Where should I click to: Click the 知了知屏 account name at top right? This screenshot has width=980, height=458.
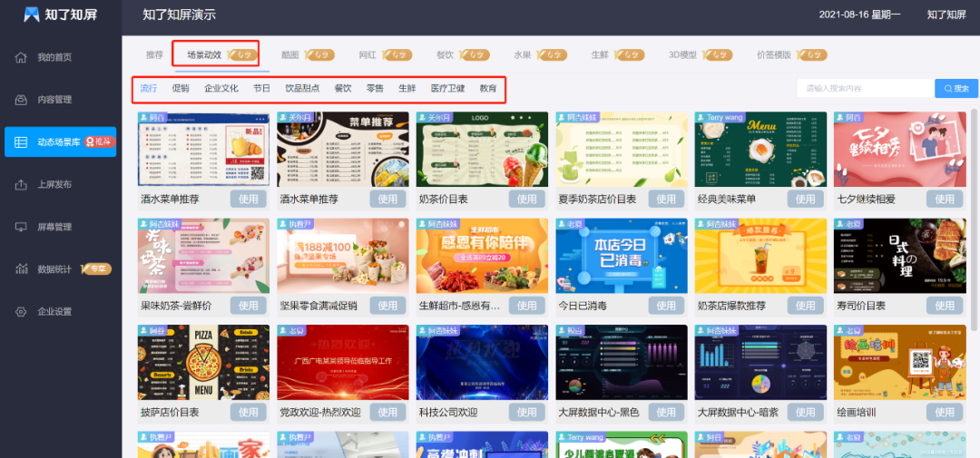[x=946, y=15]
